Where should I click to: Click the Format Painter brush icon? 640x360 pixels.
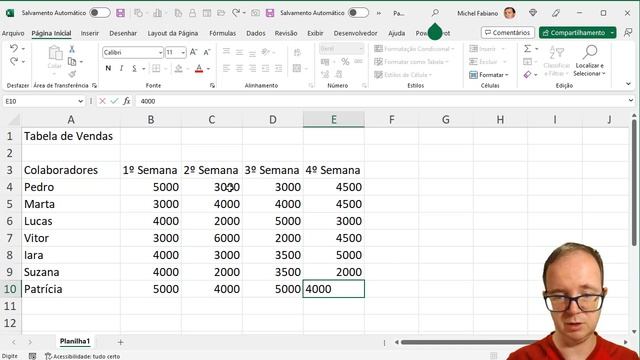click(x=72, y=74)
